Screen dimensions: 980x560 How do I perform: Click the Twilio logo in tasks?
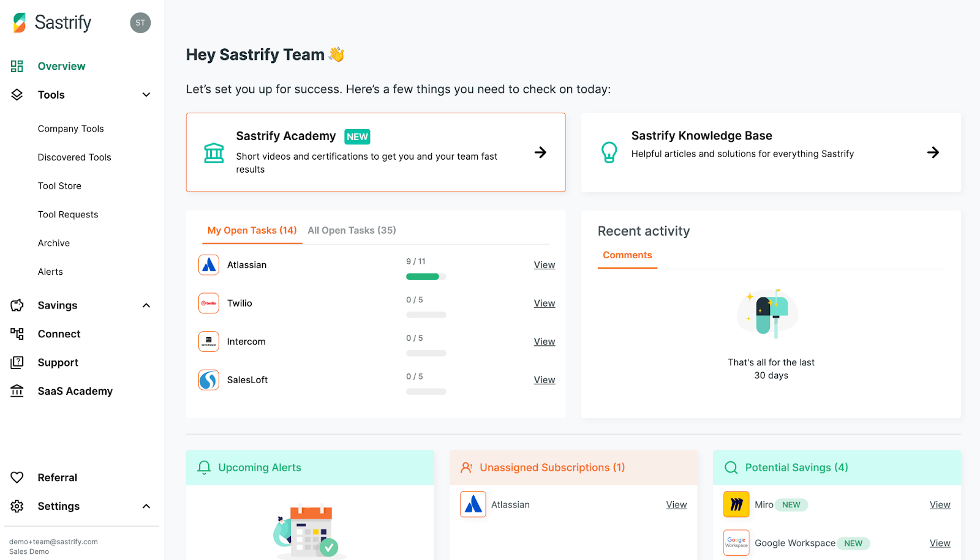(x=209, y=303)
